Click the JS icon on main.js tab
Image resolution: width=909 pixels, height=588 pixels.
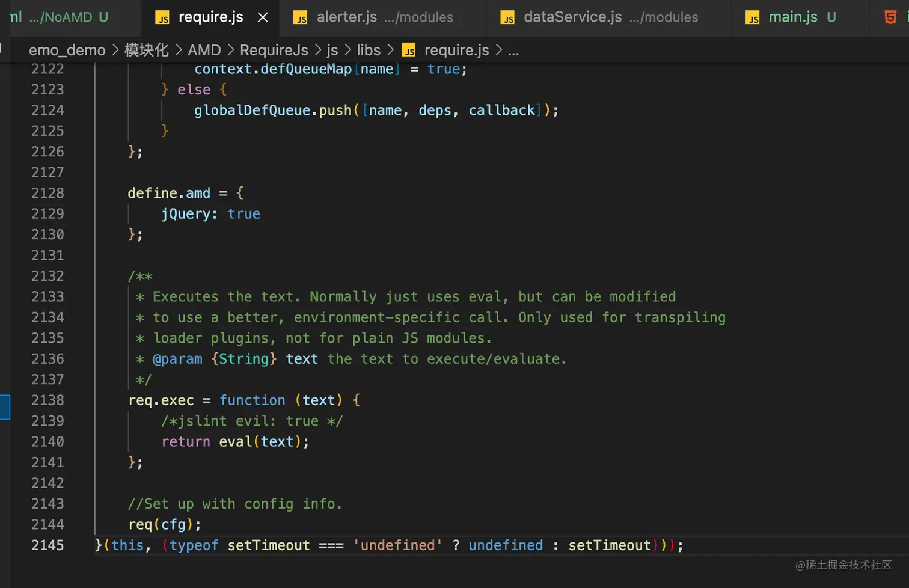coord(753,18)
